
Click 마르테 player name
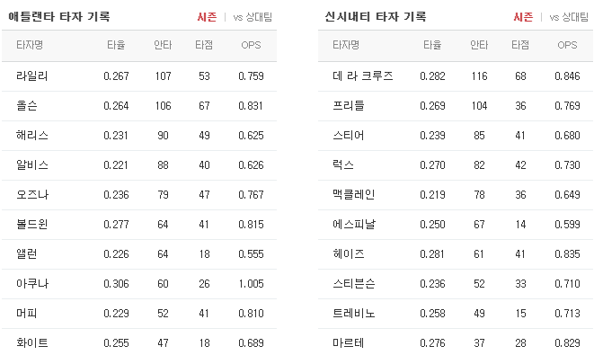(348, 343)
